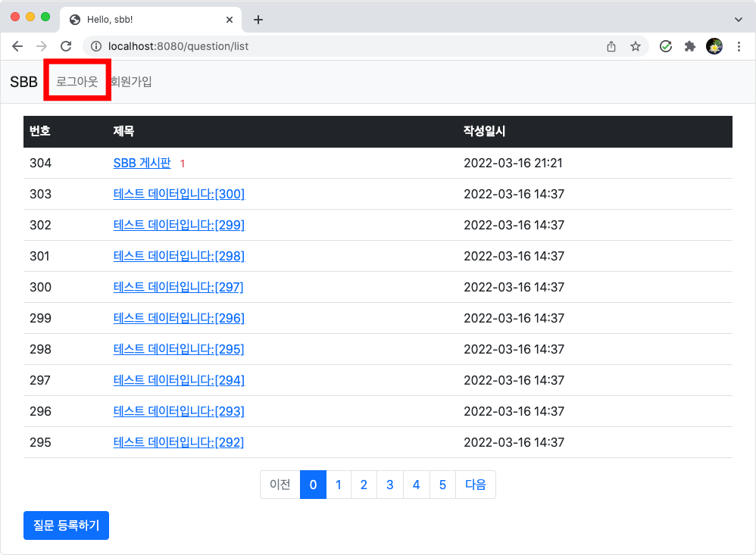The image size is (756, 555).
Task: Click date 2022-03-16 21:21
Action: pyautogui.click(x=513, y=163)
